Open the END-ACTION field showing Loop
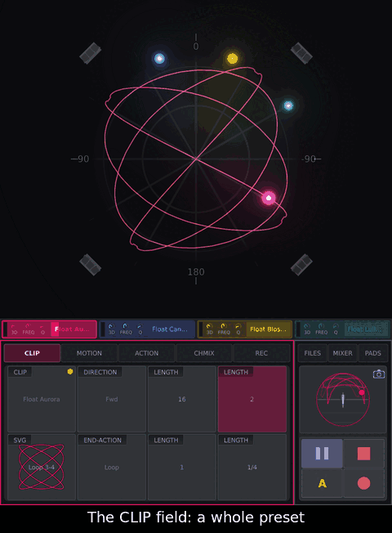 tap(112, 467)
